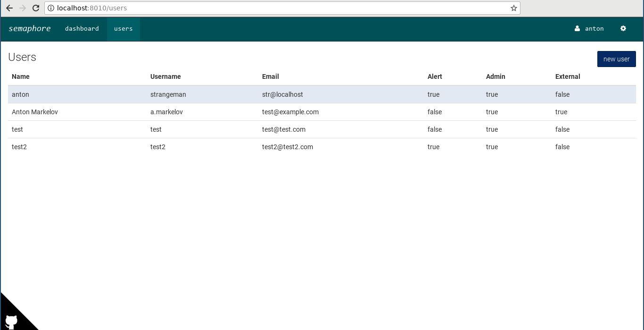Screen dimensions: 644x330
Task: Reload the page using the refresh icon
Action: (x=36, y=8)
